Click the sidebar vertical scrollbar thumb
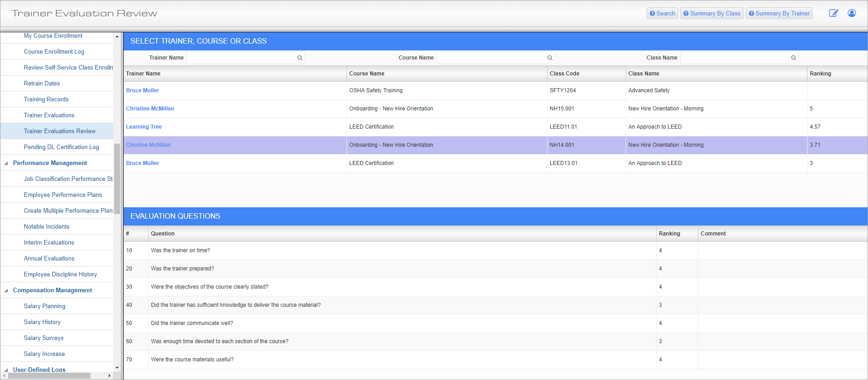The height and width of the screenshot is (380, 868). 117,179
